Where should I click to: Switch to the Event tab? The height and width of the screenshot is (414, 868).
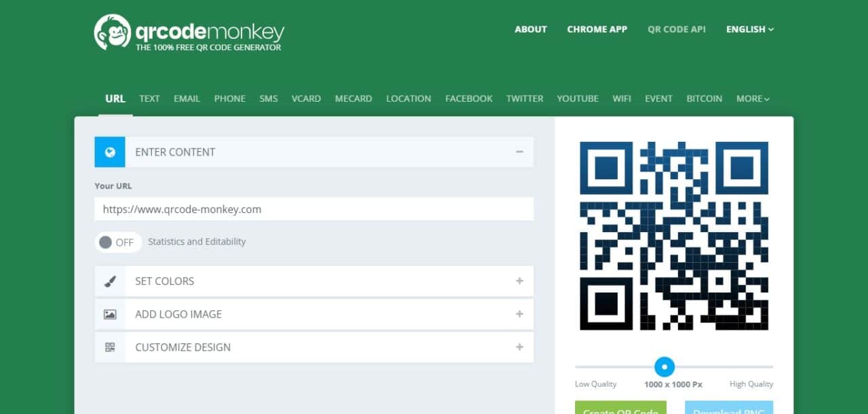[658, 98]
